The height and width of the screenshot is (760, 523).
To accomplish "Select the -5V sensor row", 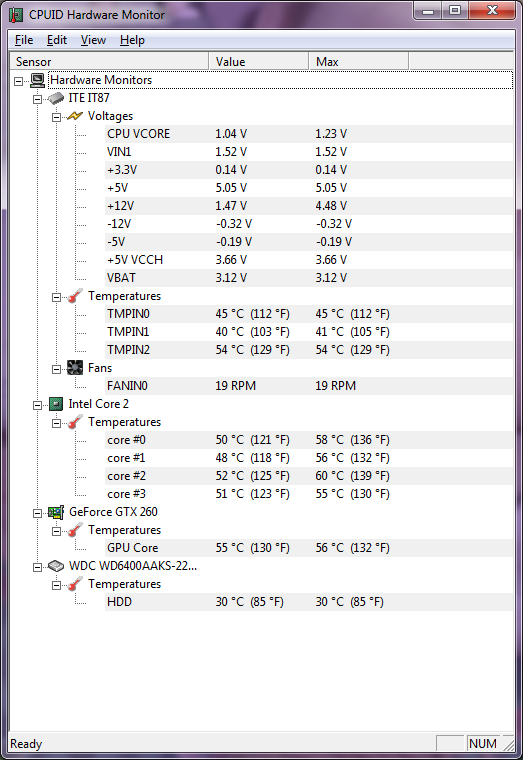I will point(309,241).
